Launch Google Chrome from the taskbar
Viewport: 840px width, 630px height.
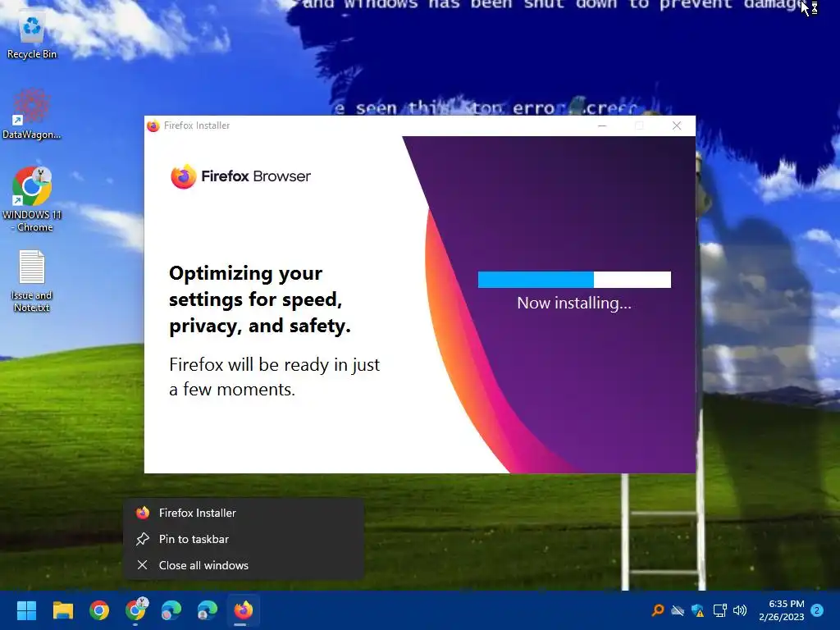(99, 610)
